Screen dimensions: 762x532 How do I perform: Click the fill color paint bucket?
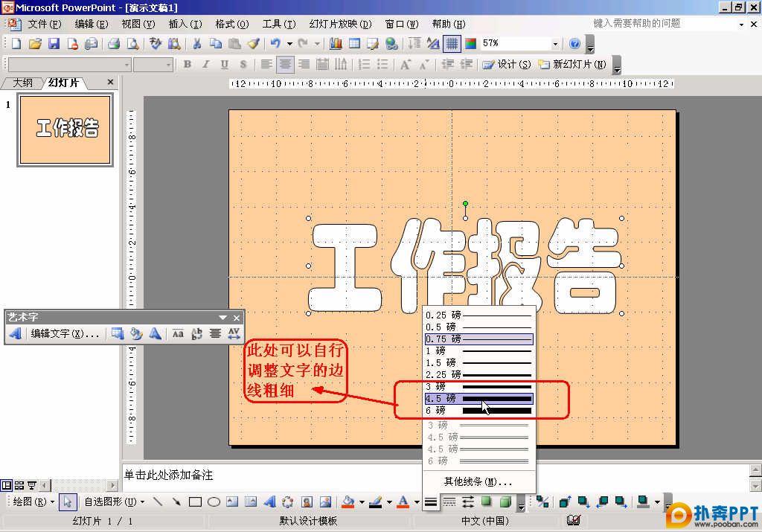coord(348,502)
